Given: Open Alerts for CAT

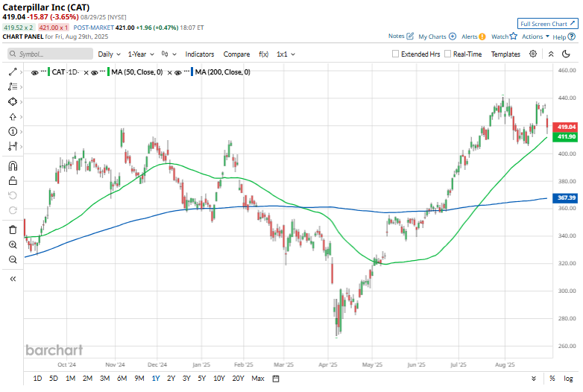Looking at the screenshot, I should (473, 37).
